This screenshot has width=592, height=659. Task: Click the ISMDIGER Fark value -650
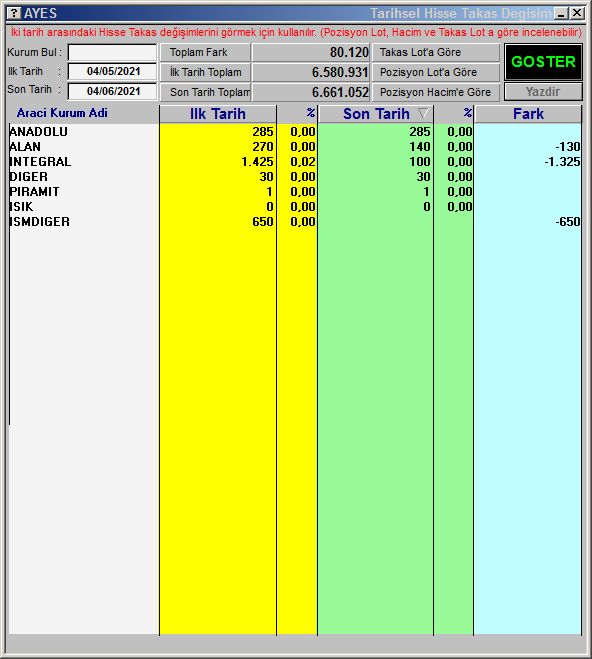click(568, 222)
